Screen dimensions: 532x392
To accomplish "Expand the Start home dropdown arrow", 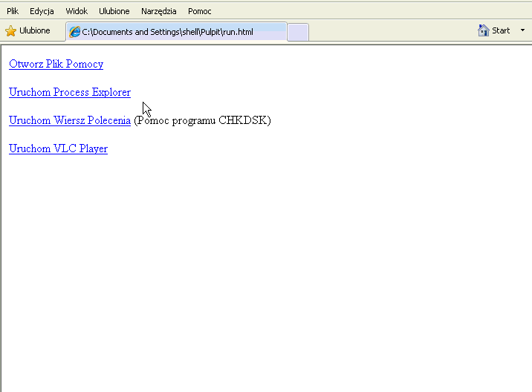I will 522,30.
